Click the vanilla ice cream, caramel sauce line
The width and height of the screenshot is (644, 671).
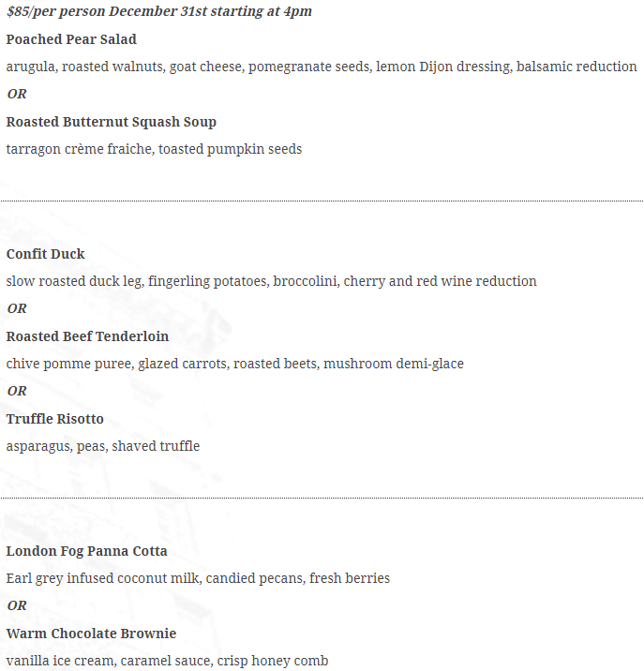point(167,661)
